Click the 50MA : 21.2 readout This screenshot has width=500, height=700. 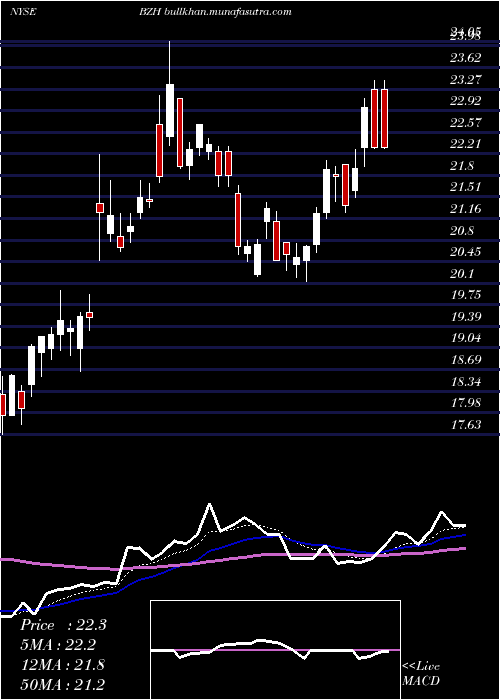[63, 684]
